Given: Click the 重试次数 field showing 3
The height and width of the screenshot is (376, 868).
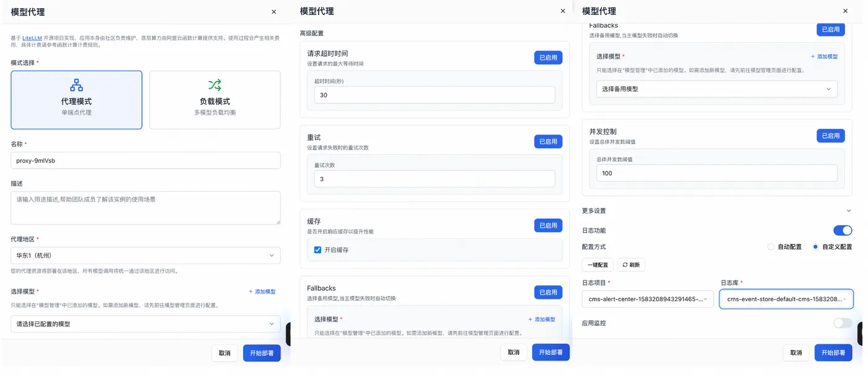Looking at the screenshot, I should click(x=435, y=179).
